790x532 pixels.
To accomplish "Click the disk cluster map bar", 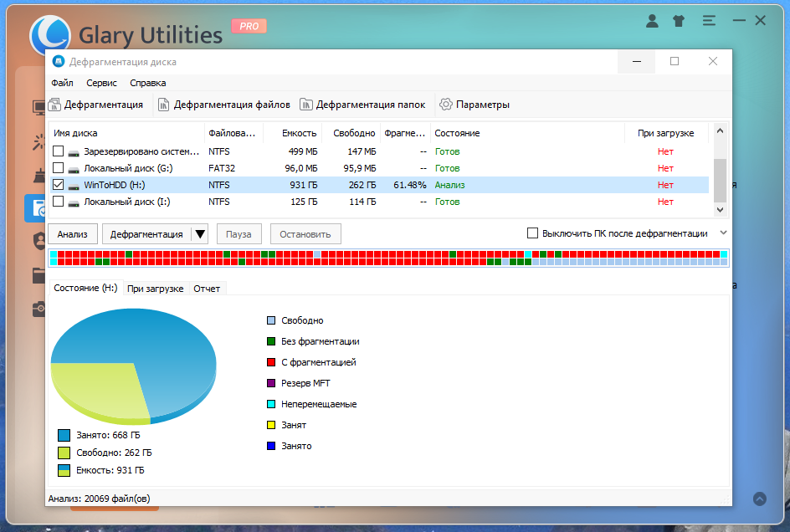I will (x=389, y=258).
